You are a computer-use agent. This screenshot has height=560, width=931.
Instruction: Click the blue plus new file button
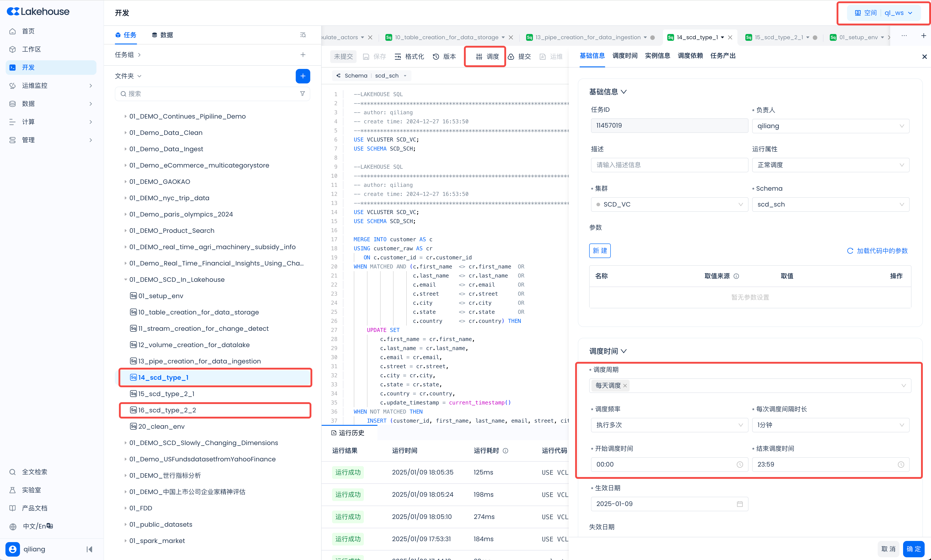coord(303,76)
